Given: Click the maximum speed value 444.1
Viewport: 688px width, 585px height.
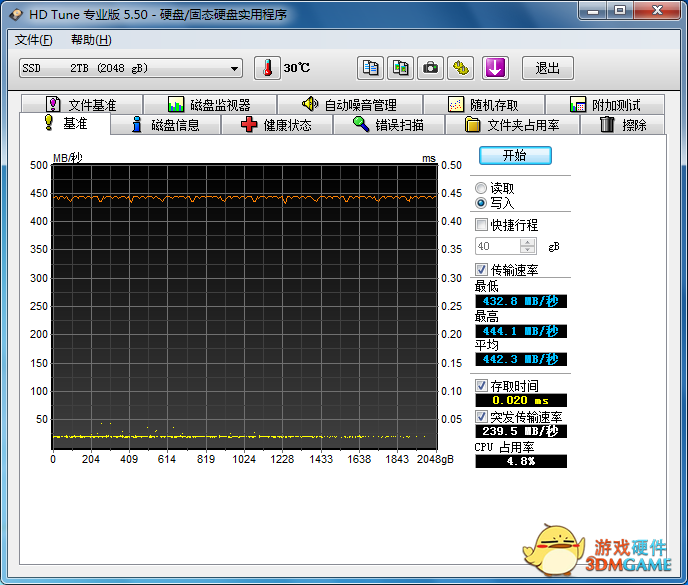Looking at the screenshot, I should [521, 331].
